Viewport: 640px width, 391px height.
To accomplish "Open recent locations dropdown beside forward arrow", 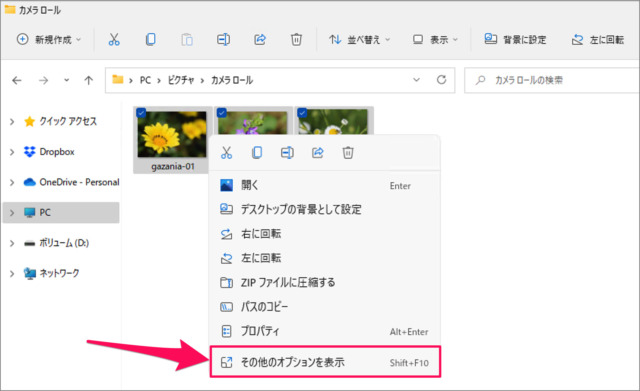I will click(67, 80).
